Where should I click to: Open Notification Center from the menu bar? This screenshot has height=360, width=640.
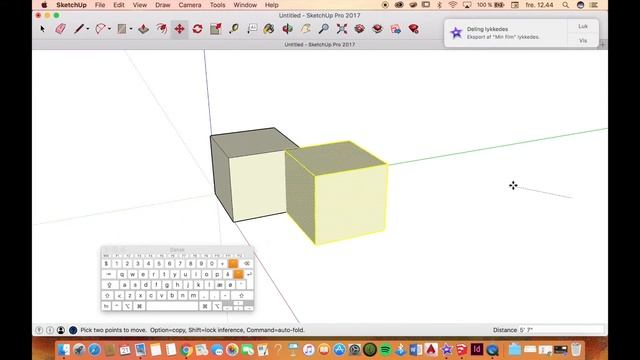click(593, 5)
